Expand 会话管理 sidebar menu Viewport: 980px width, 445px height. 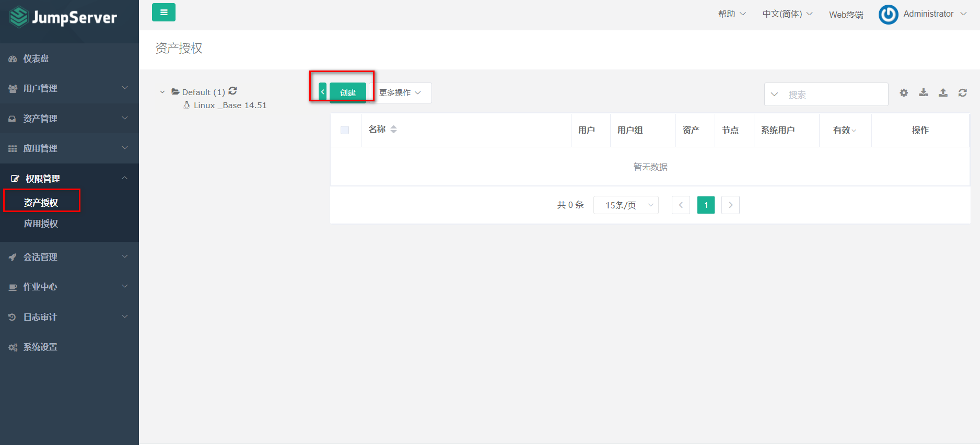[69, 257]
